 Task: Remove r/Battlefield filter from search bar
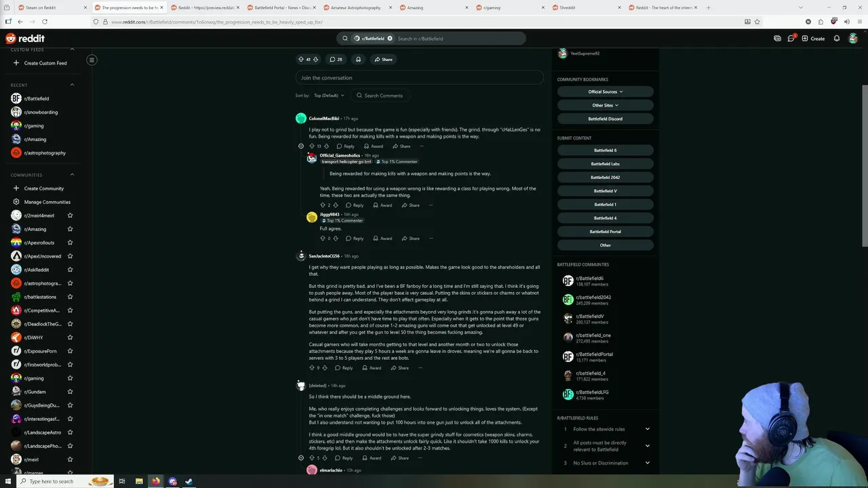390,39
